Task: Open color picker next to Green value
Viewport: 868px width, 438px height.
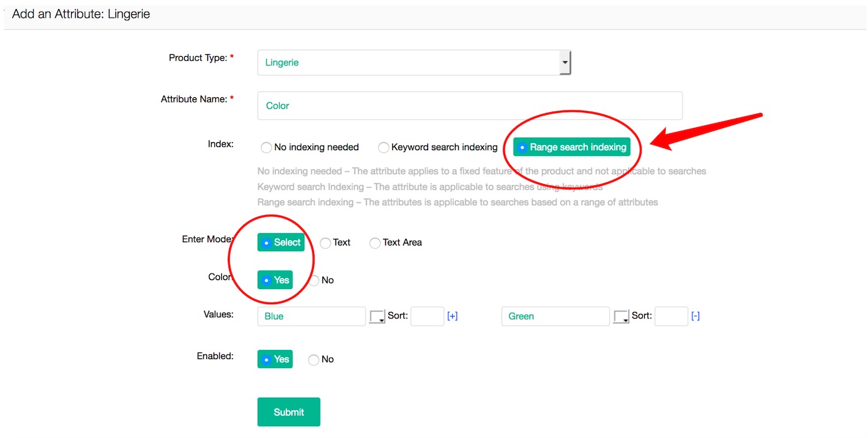Action: 621,317
